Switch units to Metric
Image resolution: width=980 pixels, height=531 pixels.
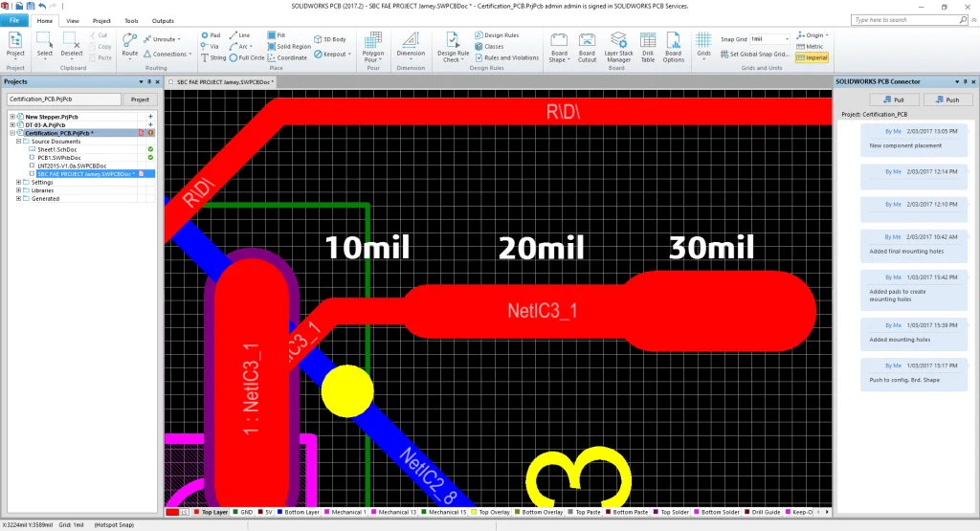click(x=813, y=46)
